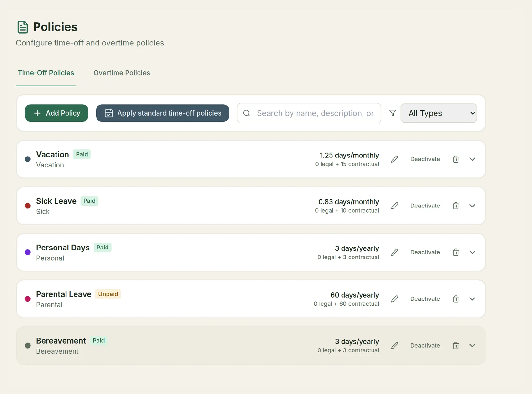Screen dimensions: 532x394
Task: Expand the Bereavement policy details
Action: (472, 345)
